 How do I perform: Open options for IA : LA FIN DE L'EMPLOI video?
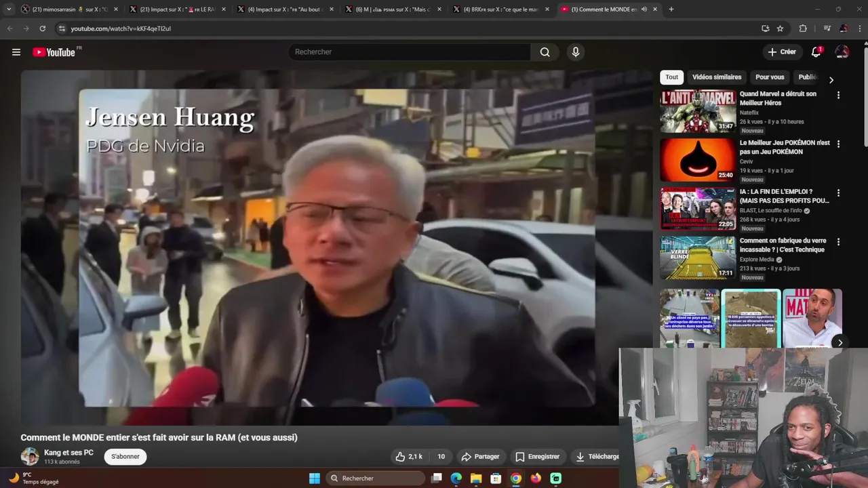pos(838,193)
